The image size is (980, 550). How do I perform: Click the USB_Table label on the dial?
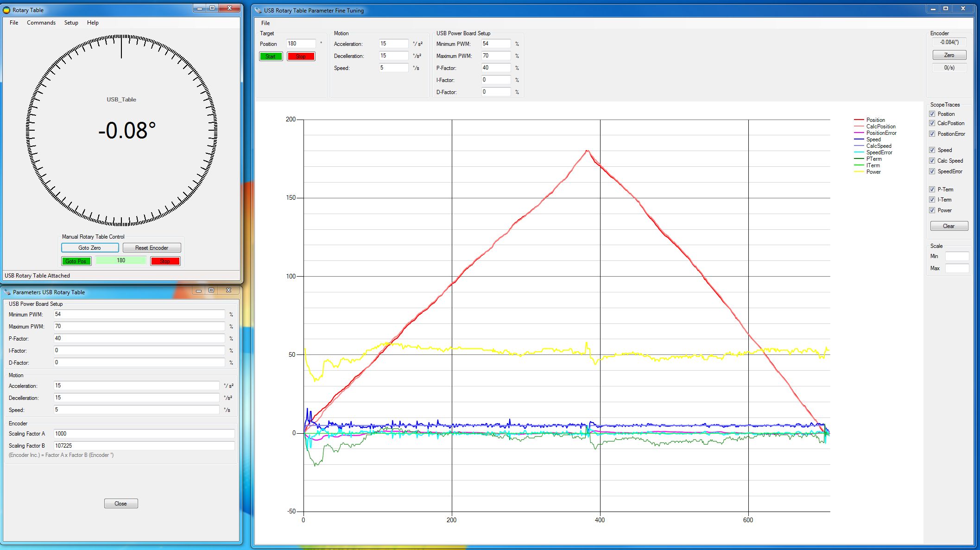coord(121,100)
